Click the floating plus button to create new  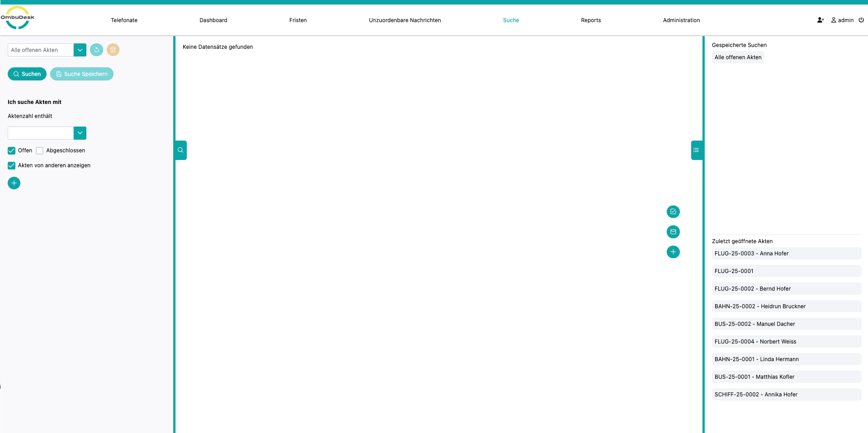point(673,252)
